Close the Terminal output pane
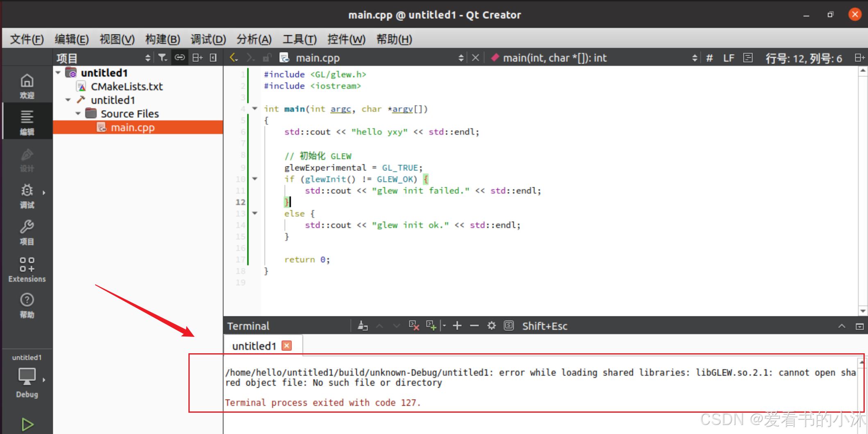The width and height of the screenshot is (868, 434). [859, 326]
